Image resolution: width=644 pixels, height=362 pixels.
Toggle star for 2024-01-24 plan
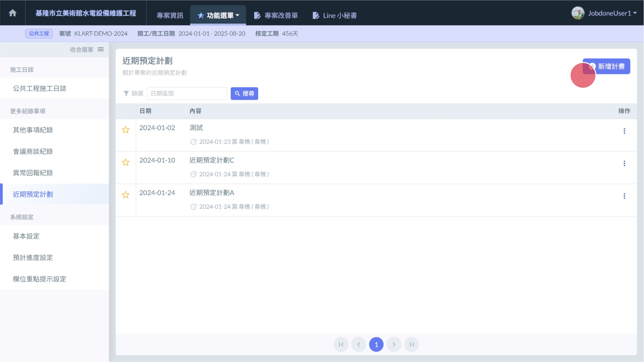click(126, 195)
